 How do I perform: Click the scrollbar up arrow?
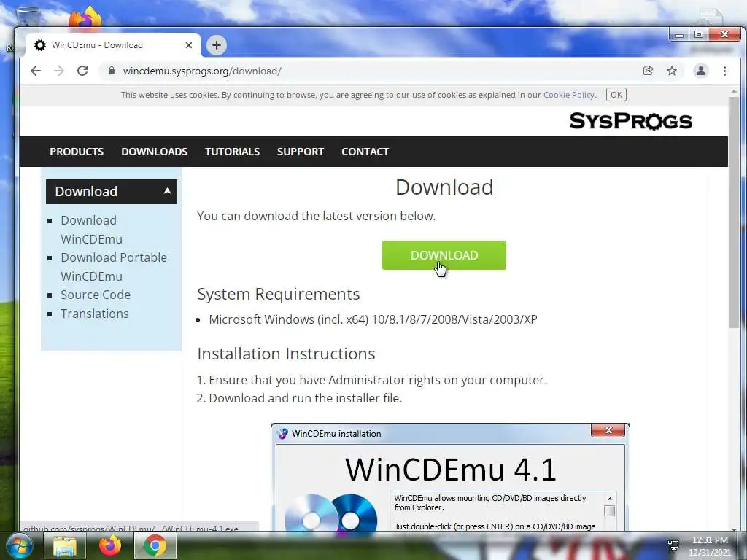coord(734,91)
